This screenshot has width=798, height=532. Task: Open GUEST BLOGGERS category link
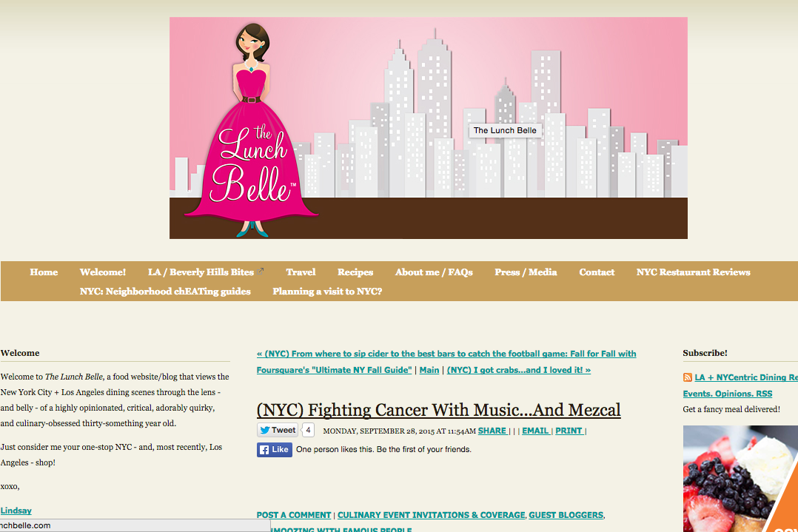(566, 515)
